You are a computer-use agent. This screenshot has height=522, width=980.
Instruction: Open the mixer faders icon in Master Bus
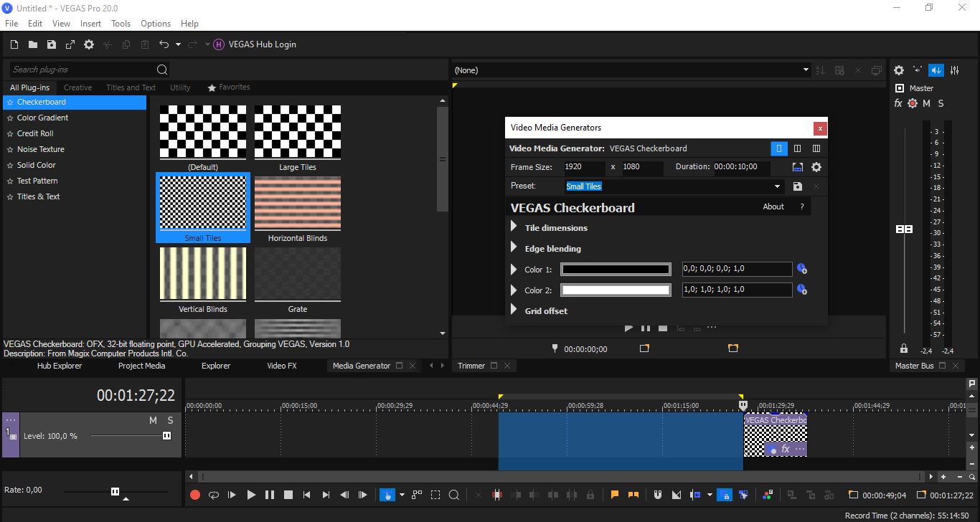click(955, 70)
